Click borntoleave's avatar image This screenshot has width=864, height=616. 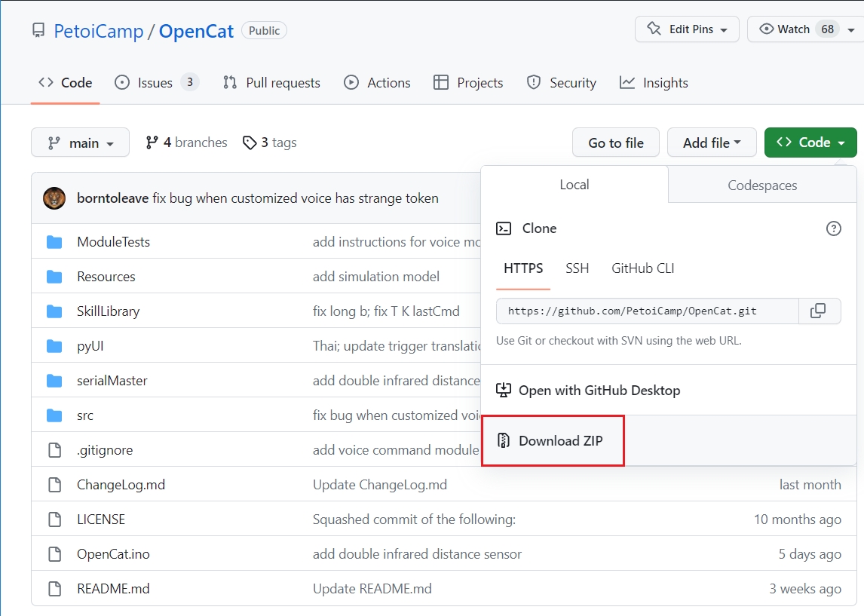click(x=54, y=198)
